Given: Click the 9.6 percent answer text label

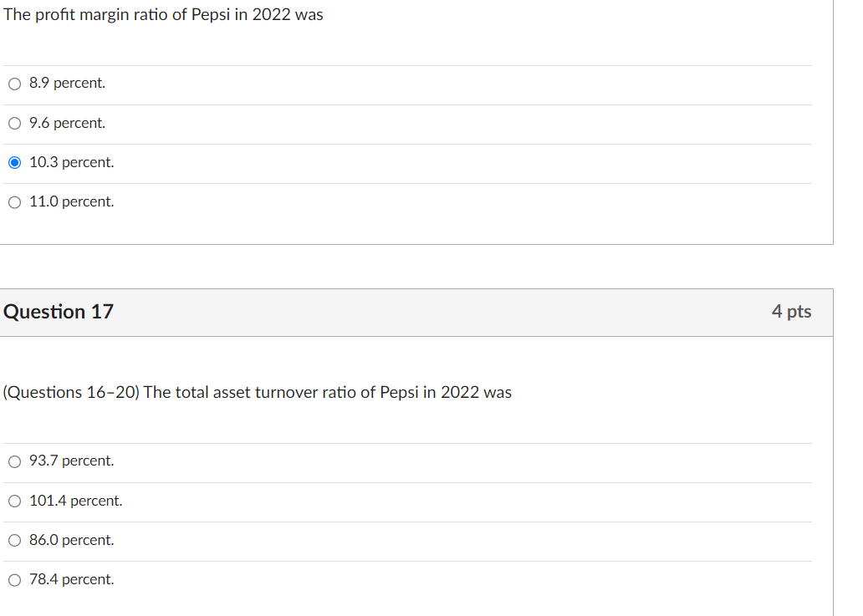Looking at the screenshot, I should [67, 123].
